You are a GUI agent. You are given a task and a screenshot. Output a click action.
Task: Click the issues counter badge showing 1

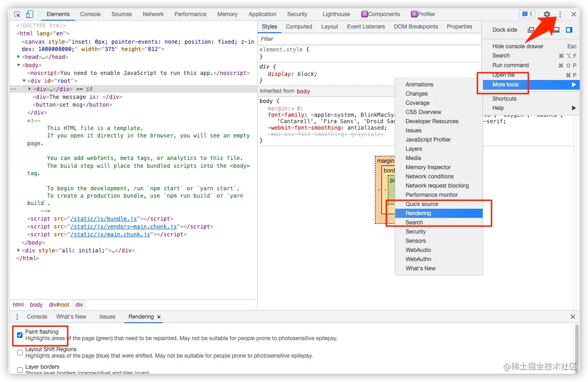tap(527, 14)
